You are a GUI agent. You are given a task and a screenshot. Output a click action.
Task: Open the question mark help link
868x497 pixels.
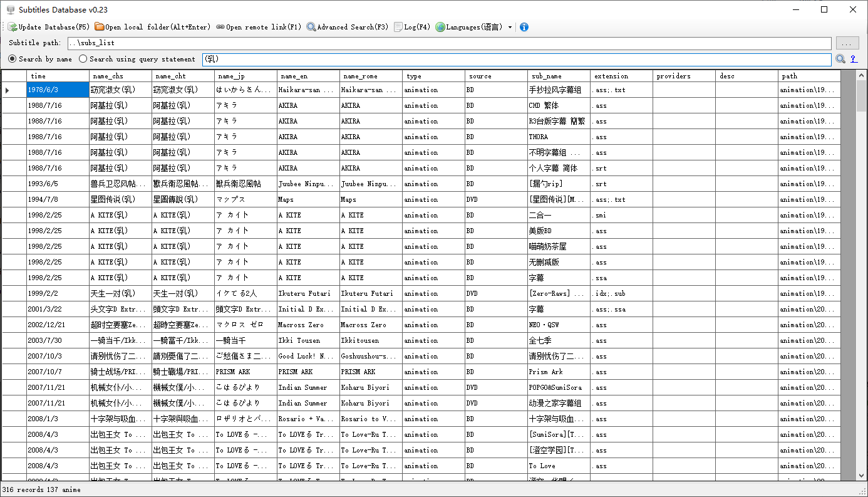[854, 59]
